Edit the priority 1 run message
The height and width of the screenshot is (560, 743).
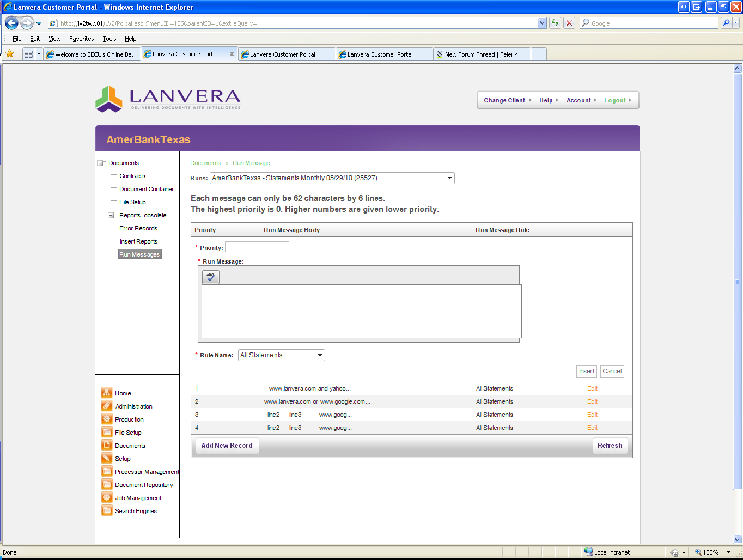592,388
